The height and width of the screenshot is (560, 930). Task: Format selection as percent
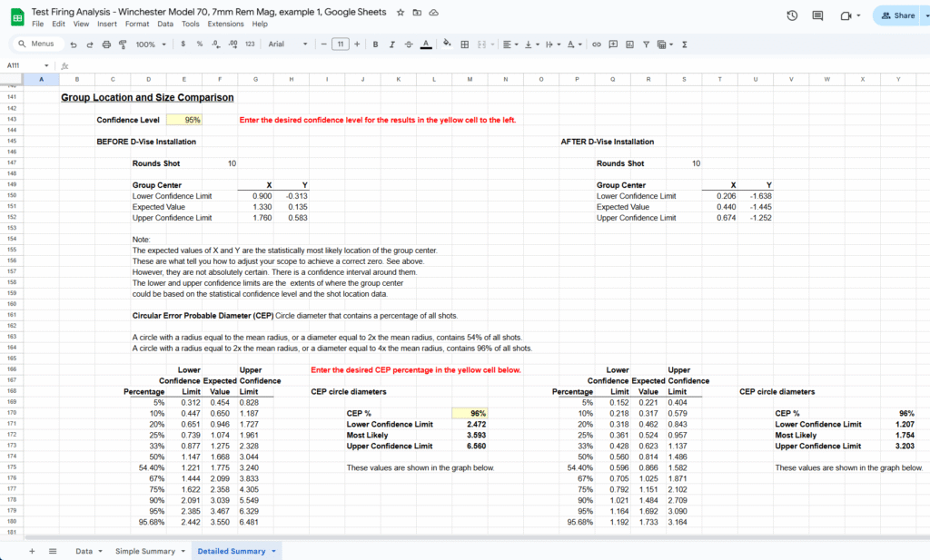pyautogui.click(x=199, y=43)
